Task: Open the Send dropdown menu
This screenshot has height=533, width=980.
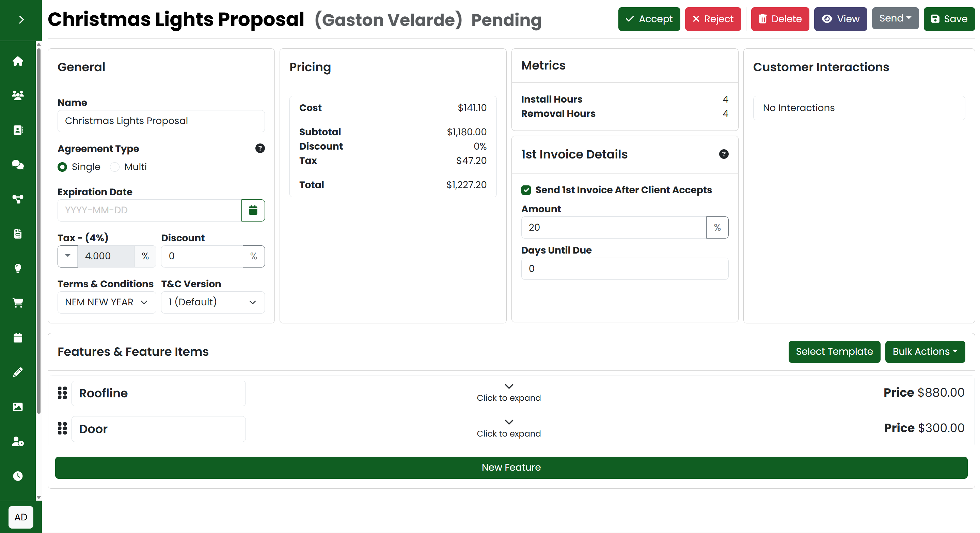Action: [x=895, y=18]
